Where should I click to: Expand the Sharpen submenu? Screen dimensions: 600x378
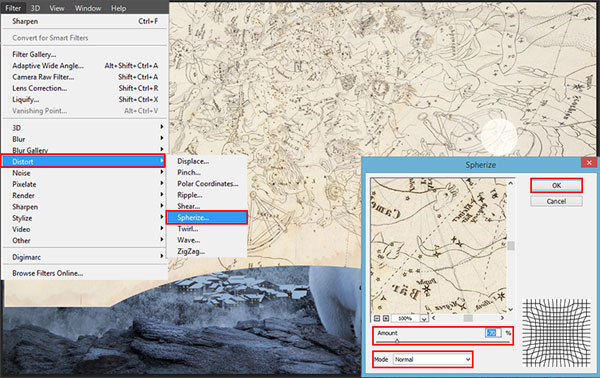pos(85,207)
